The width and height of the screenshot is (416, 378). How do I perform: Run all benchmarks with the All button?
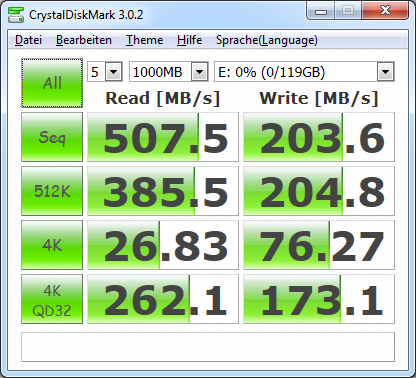click(52, 83)
